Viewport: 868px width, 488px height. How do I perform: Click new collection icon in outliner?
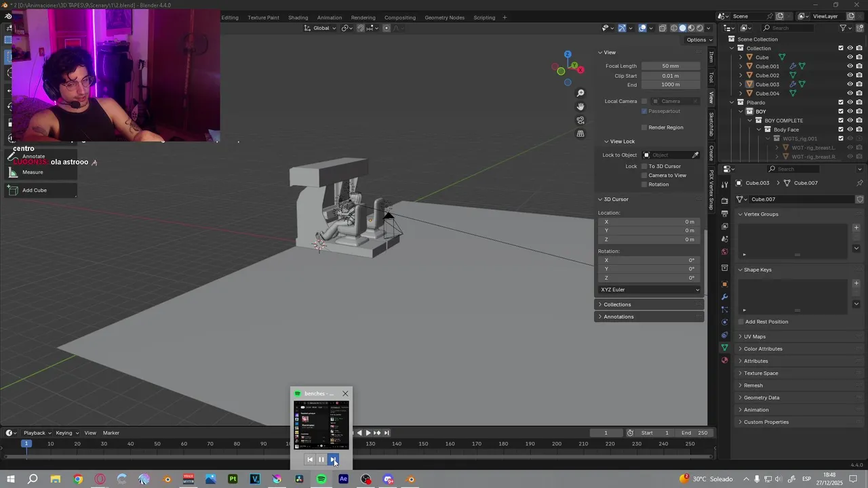point(859,28)
